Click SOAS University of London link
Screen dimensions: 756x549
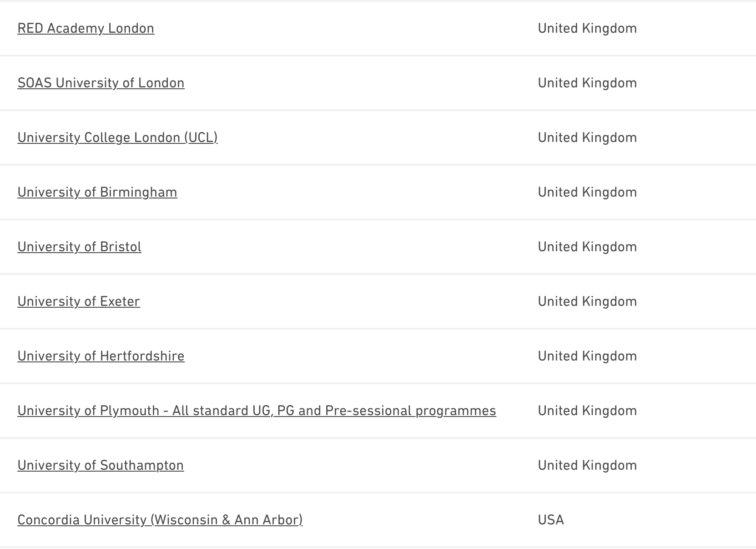click(101, 83)
